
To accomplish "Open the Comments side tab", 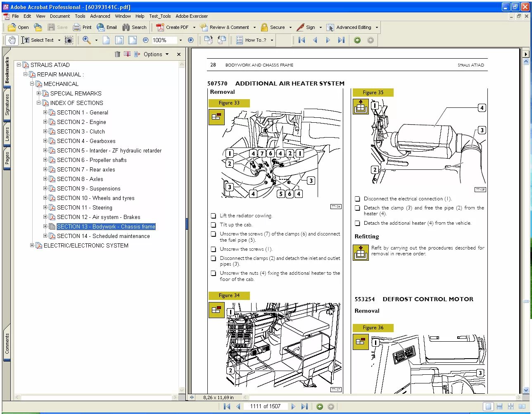I will [7, 343].
